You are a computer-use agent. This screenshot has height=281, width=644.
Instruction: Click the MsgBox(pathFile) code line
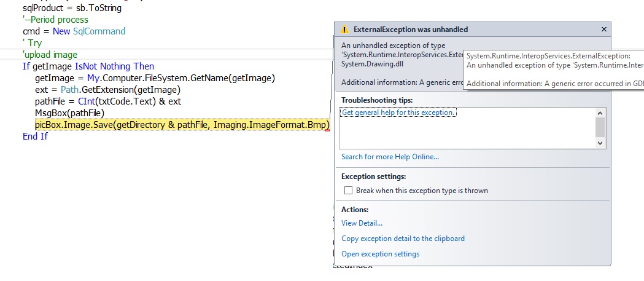coord(70,113)
